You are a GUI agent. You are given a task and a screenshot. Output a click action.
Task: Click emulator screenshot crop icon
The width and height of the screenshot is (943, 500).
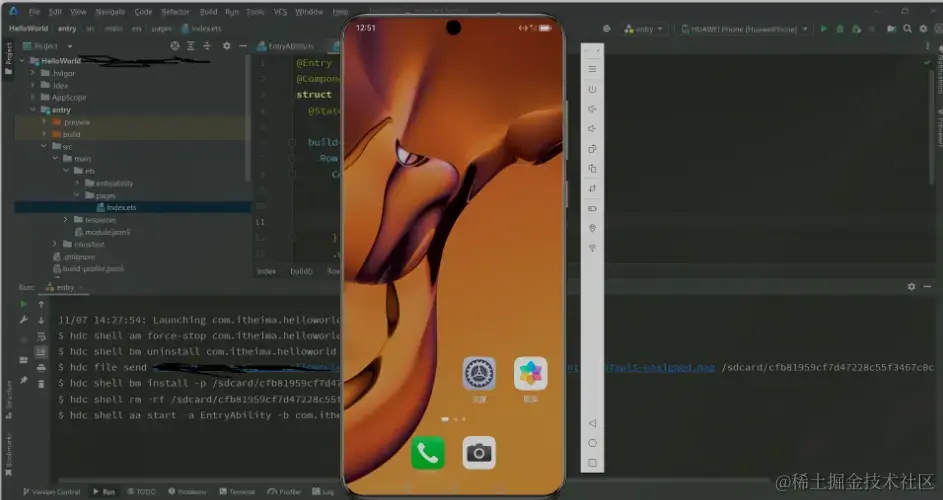(592, 188)
